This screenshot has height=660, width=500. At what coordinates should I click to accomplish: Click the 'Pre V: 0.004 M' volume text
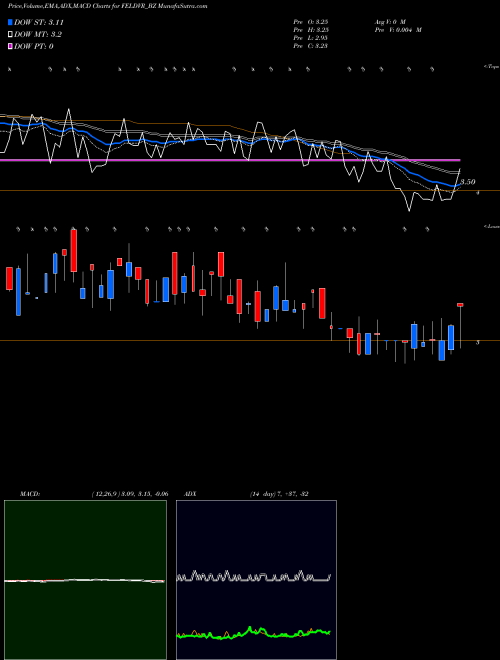click(x=398, y=30)
